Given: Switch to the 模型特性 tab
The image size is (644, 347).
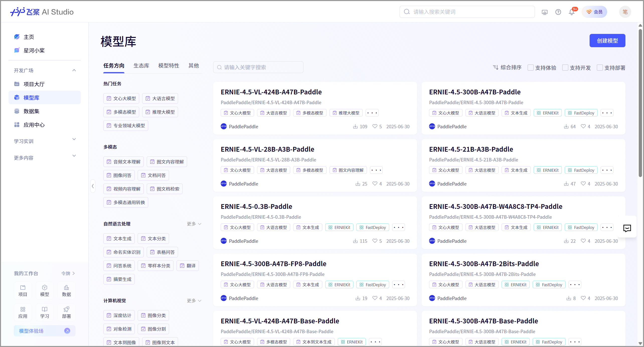Looking at the screenshot, I should coord(169,66).
